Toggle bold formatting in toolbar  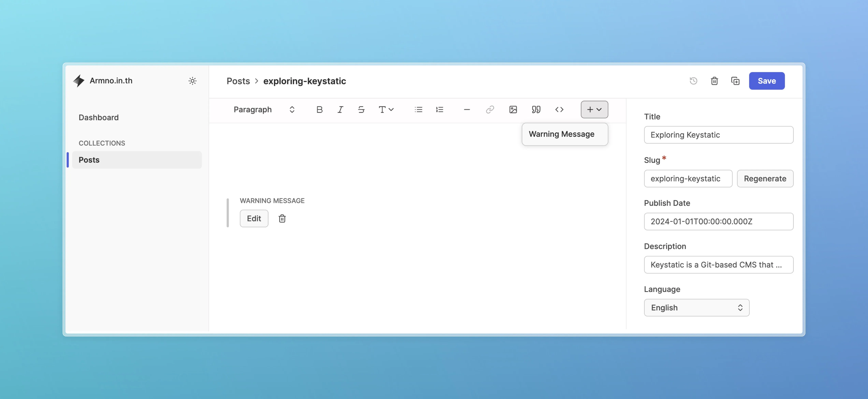tap(319, 109)
